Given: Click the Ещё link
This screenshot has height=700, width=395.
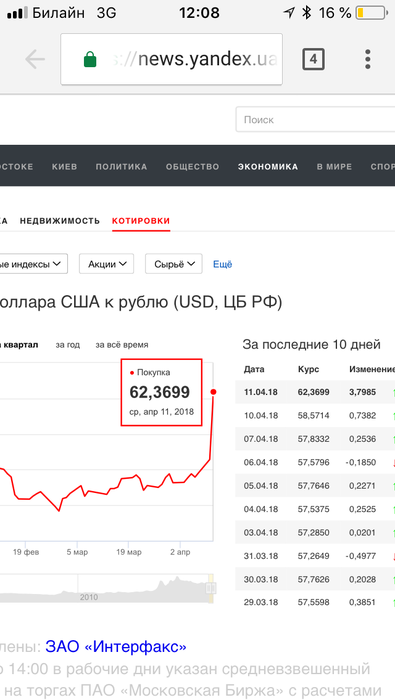Looking at the screenshot, I should [222, 264].
